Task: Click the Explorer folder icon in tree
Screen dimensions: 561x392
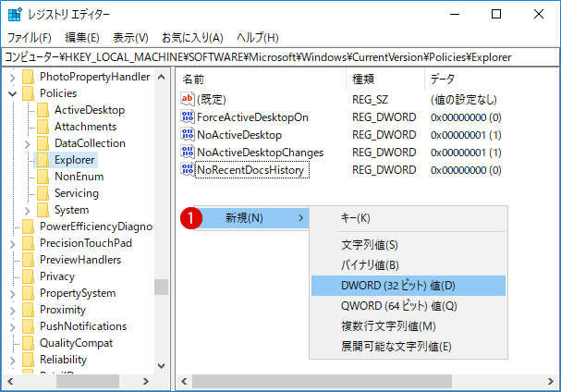Action: pyautogui.click(x=43, y=160)
